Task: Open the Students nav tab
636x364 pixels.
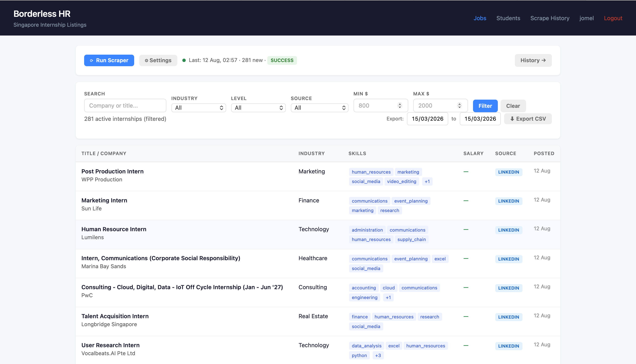Action: 508,18
